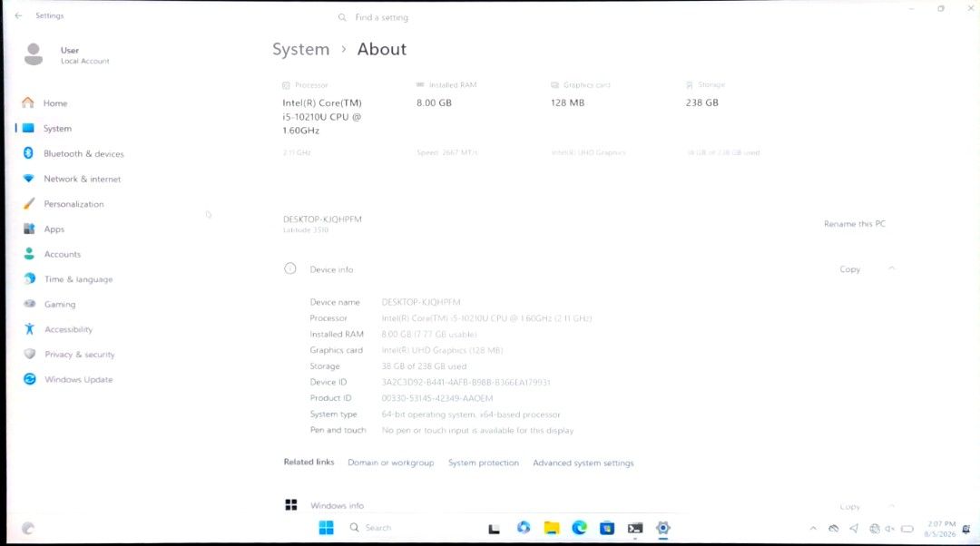Viewport: 980px width, 546px height.
Task: Open File Explorer from the taskbar
Action: coord(552,528)
